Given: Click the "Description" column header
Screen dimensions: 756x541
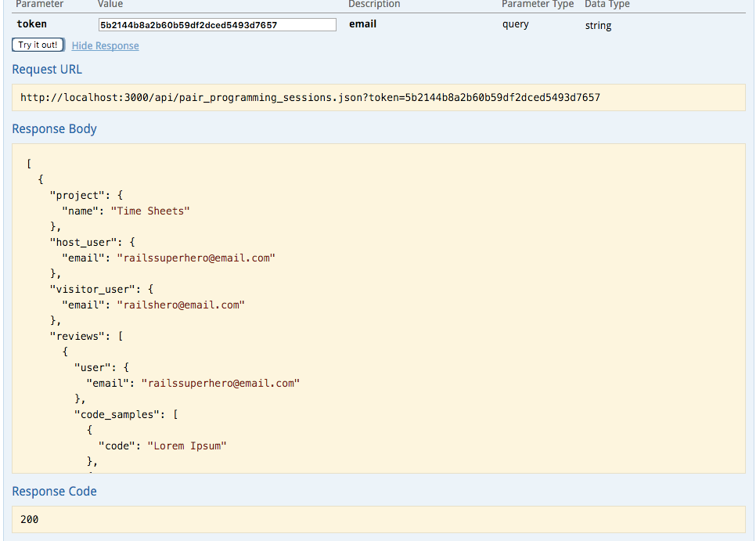Looking at the screenshot, I should (374, 5).
